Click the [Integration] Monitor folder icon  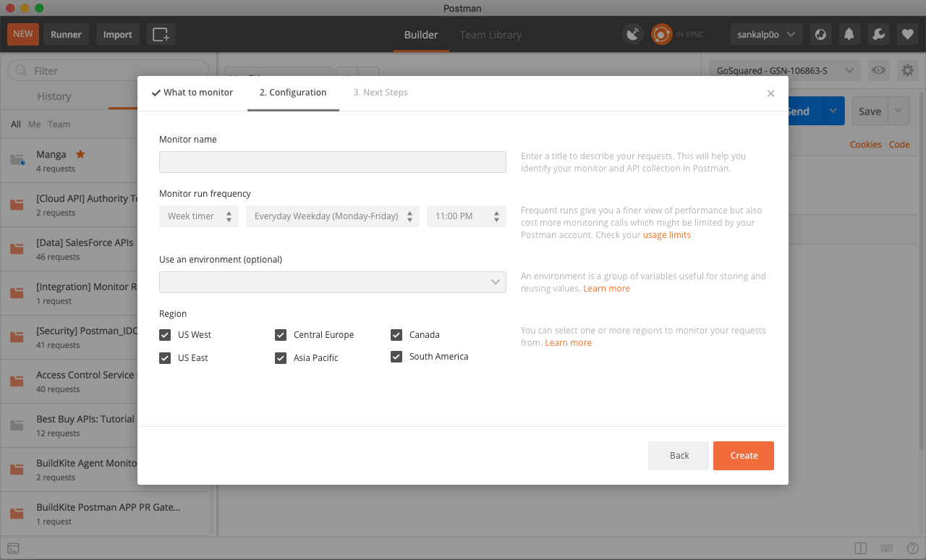point(17,293)
